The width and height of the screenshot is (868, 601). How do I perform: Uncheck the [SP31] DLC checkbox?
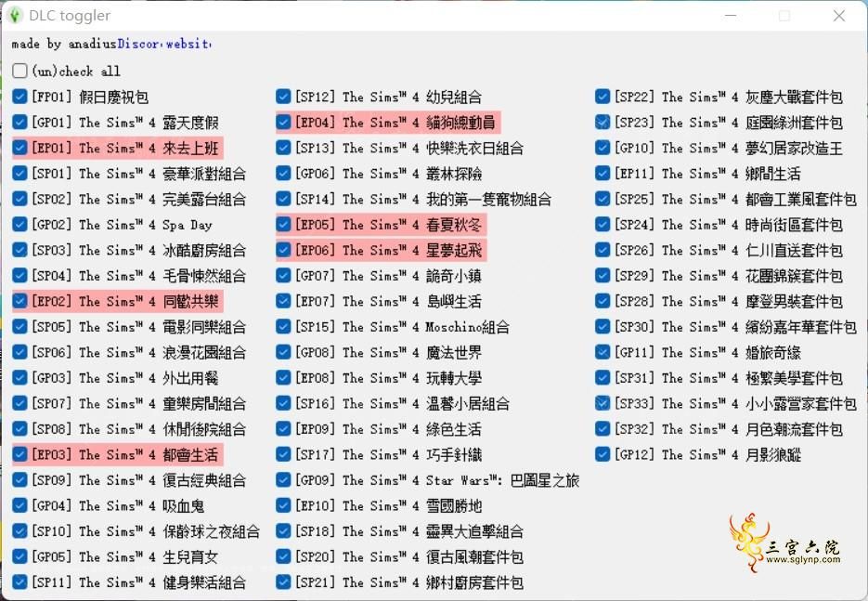pyautogui.click(x=602, y=378)
